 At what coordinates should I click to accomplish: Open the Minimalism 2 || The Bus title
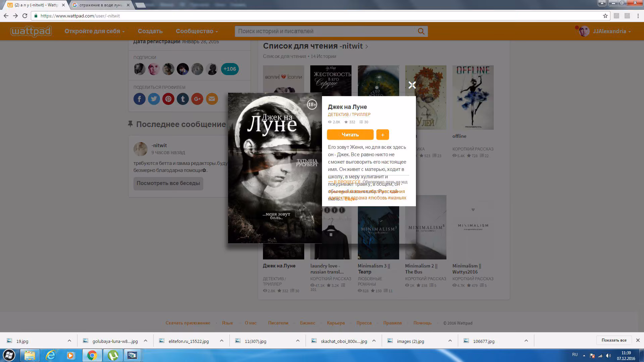click(x=421, y=269)
